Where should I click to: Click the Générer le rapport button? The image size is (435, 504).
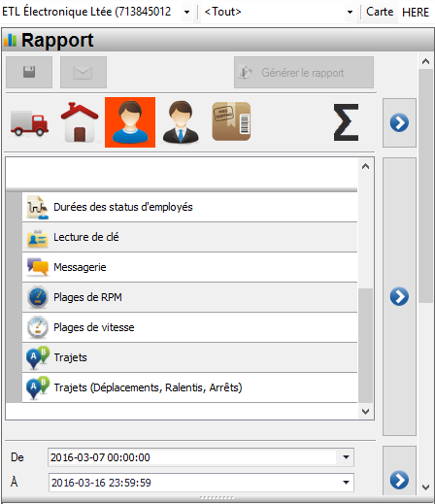coord(304,72)
